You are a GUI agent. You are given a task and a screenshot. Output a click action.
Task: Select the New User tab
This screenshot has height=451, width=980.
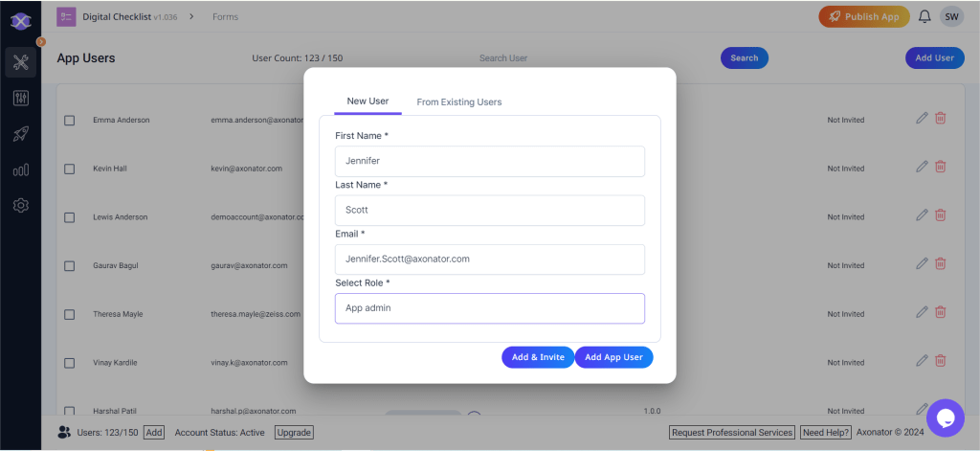pos(367,101)
